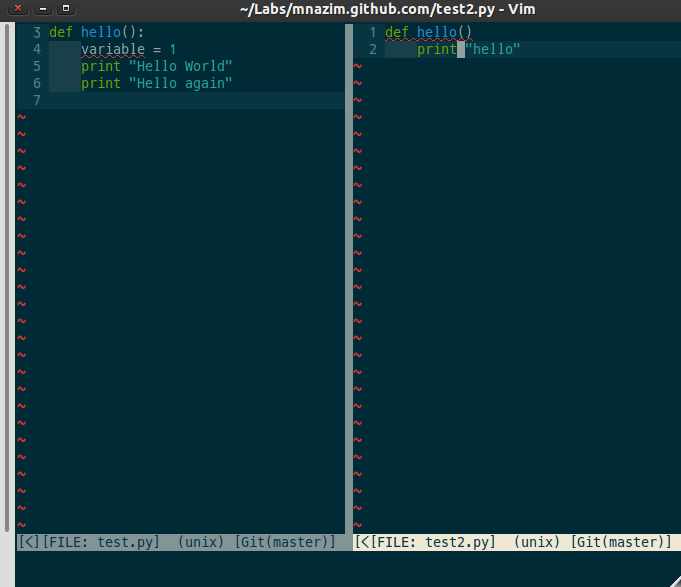Click the "hello" string in test2.py

pos(493,49)
